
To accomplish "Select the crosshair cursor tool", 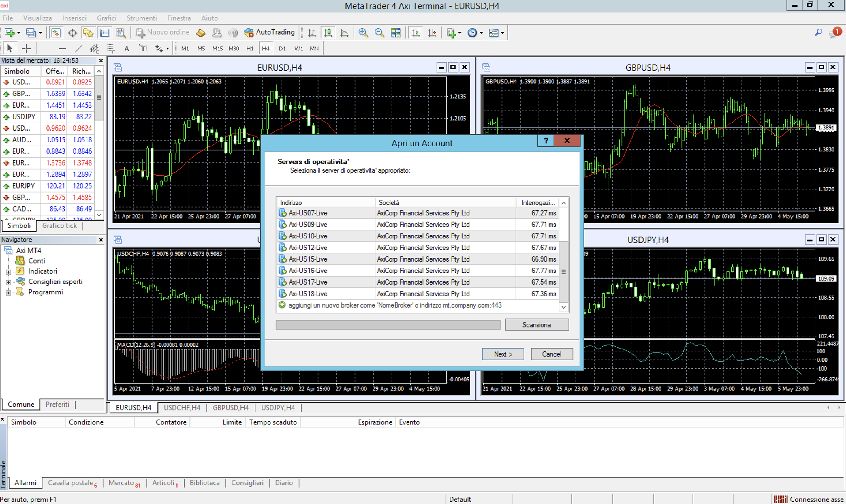I will coord(27,48).
